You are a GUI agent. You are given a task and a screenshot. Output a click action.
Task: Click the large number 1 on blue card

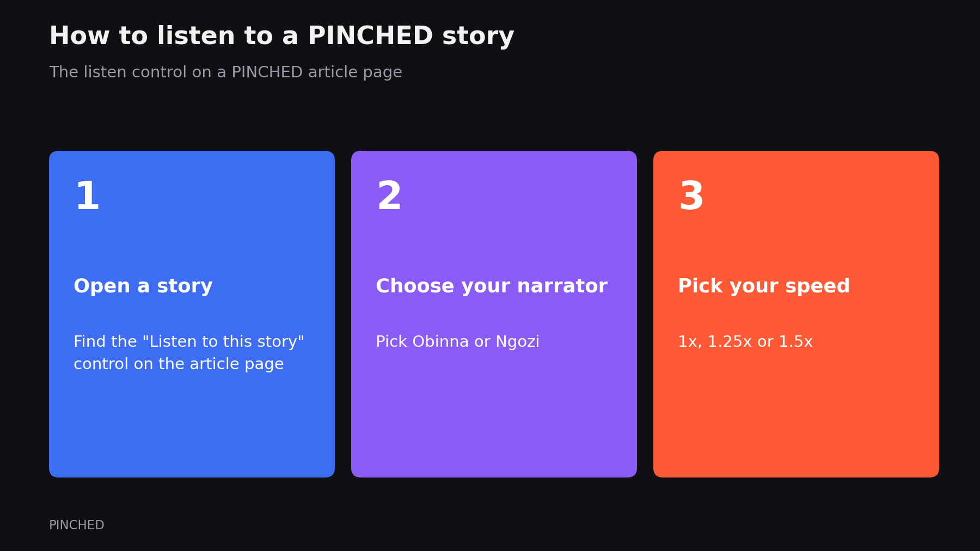click(88, 197)
